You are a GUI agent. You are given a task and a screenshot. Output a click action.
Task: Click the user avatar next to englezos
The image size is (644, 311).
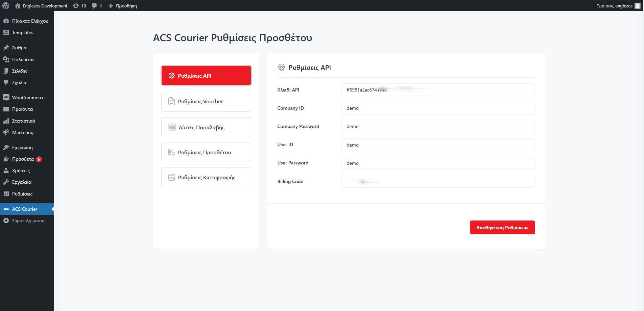[638, 6]
